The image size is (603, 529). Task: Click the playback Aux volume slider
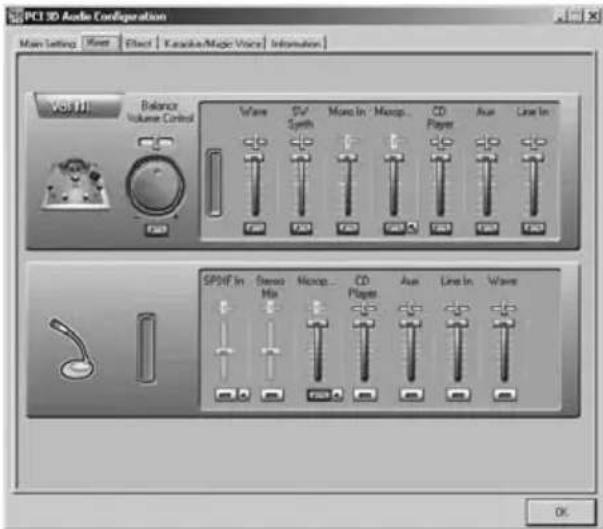click(x=487, y=185)
